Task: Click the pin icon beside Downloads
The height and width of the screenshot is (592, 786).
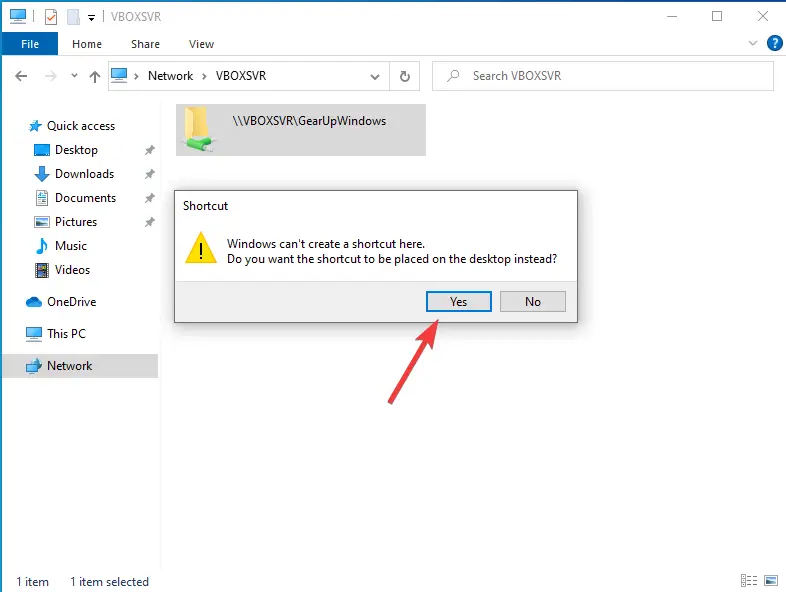Action: click(x=149, y=174)
